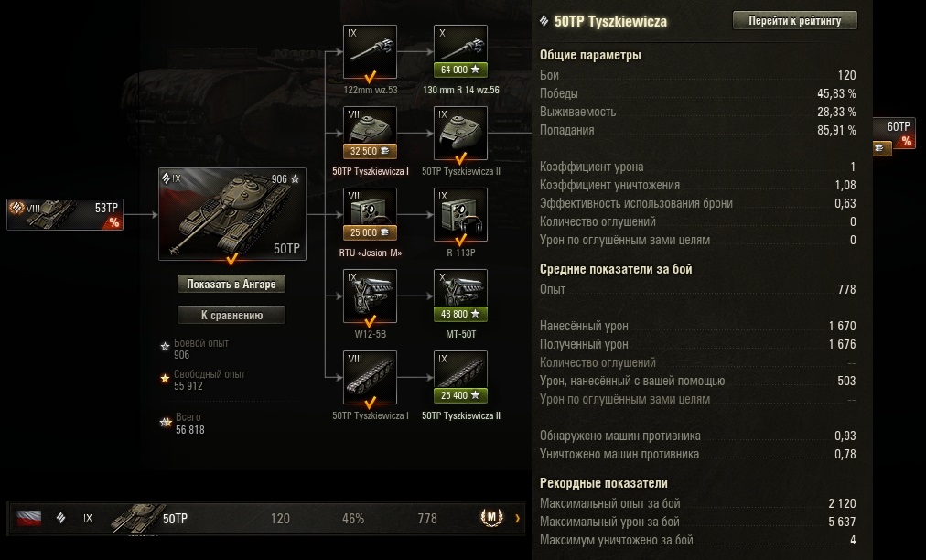The width and height of the screenshot is (926, 560).
Task: Open the 53TP tier VIII predecessor tank
Action: tap(65, 214)
